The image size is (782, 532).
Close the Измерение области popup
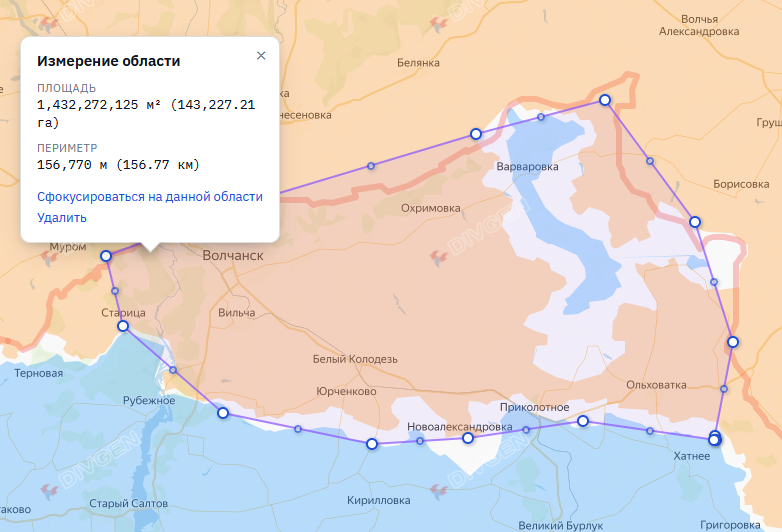click(261, 55)
